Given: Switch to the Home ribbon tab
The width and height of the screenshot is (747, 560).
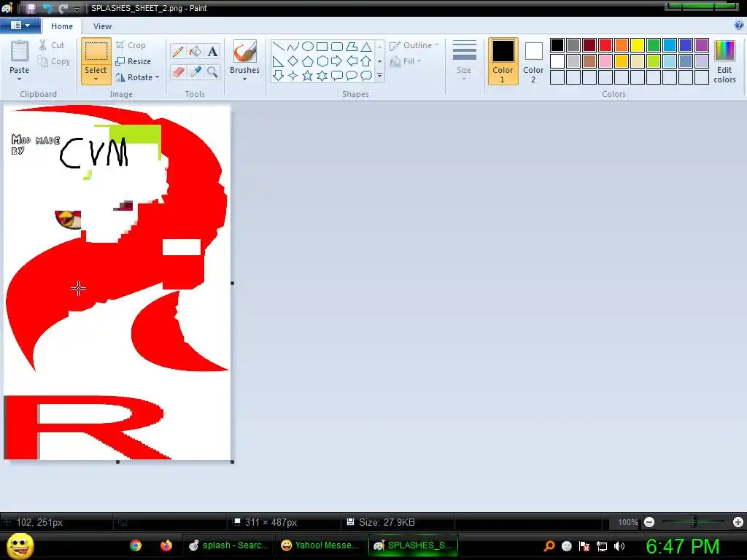Looking at the screenshot, I should [62, 26].
